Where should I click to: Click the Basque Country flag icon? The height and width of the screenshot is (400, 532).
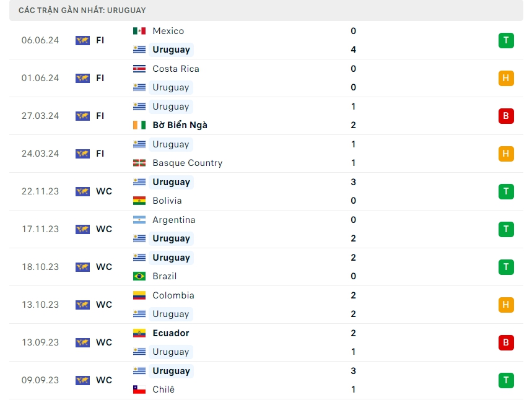pyautogui.click(x=139, y=163)
